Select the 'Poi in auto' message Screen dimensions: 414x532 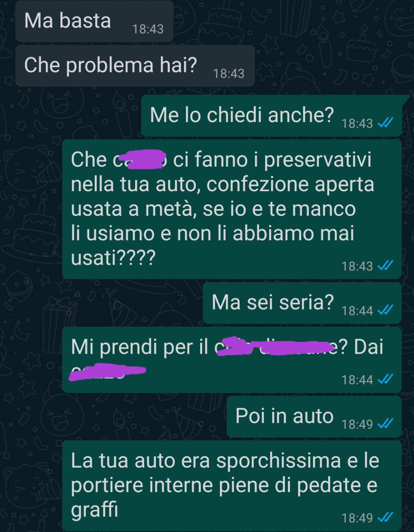tap(314, 416)
